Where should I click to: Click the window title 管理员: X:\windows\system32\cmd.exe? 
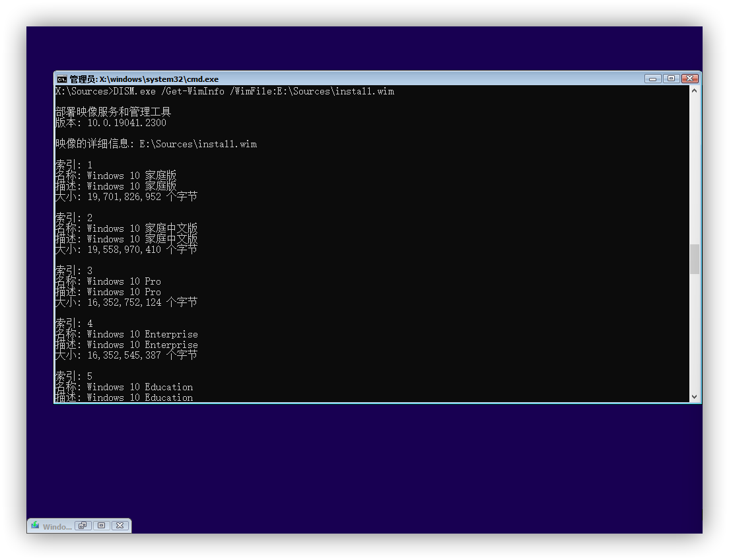tap(144, 79)
